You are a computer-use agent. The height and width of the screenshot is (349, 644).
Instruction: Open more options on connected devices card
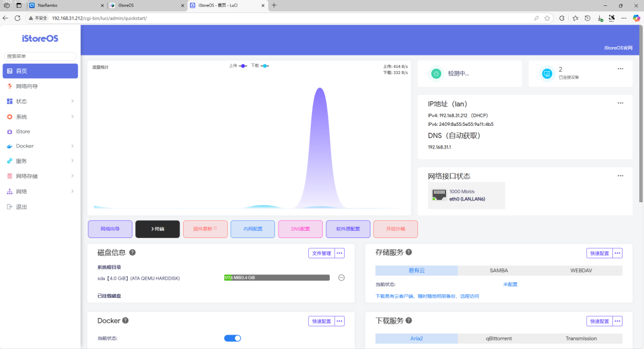click(620, 69)
